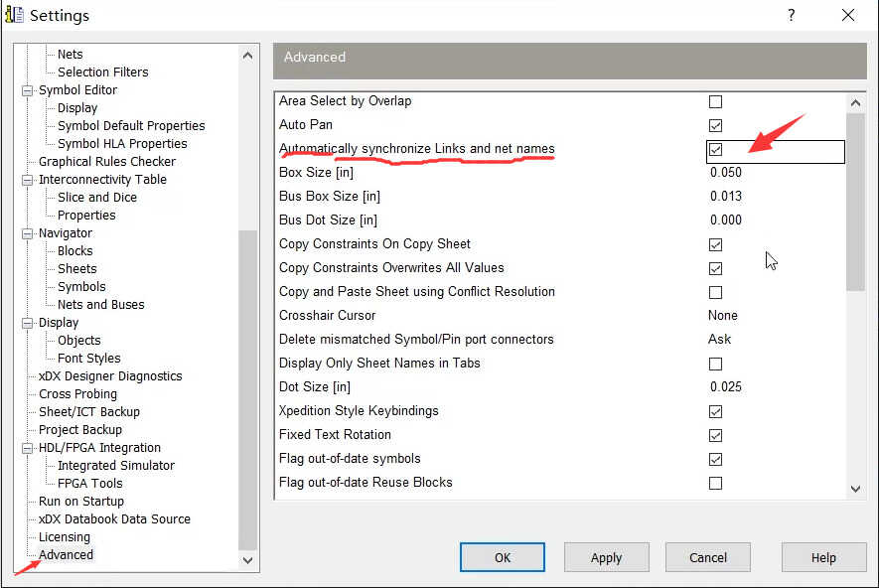This screenshot has height=588, width=879.
Task: Open Font Styles settings
Action: [88, 359]
